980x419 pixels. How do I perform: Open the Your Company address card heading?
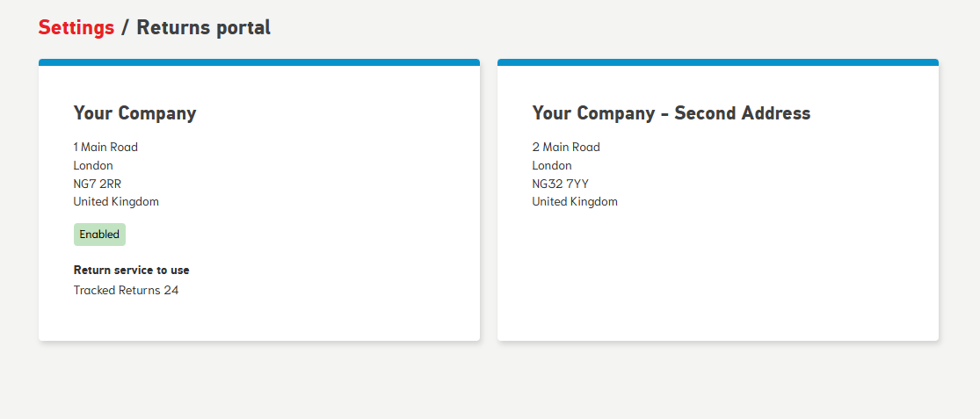[134, 113]
